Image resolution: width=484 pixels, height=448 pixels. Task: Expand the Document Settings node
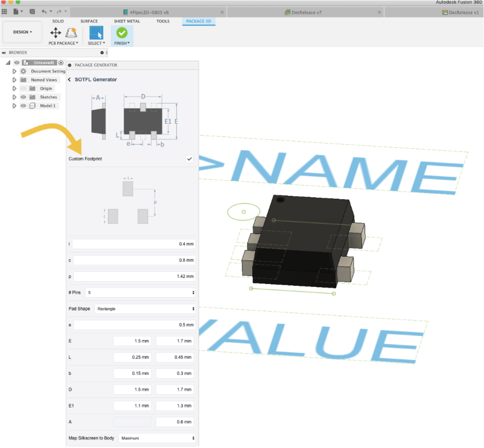click(x=14, y=71)
